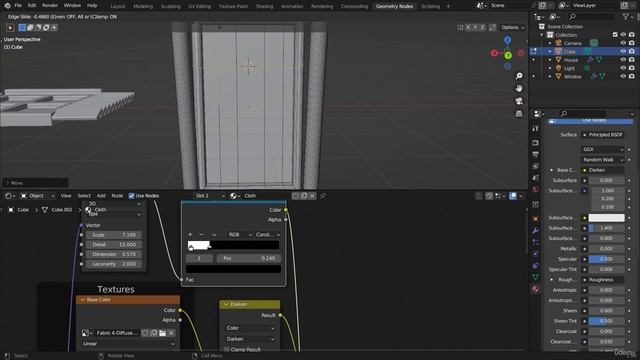640x360 pixels.
Task: Open the Add menu in node editor
Action: (x=101, y=196)
